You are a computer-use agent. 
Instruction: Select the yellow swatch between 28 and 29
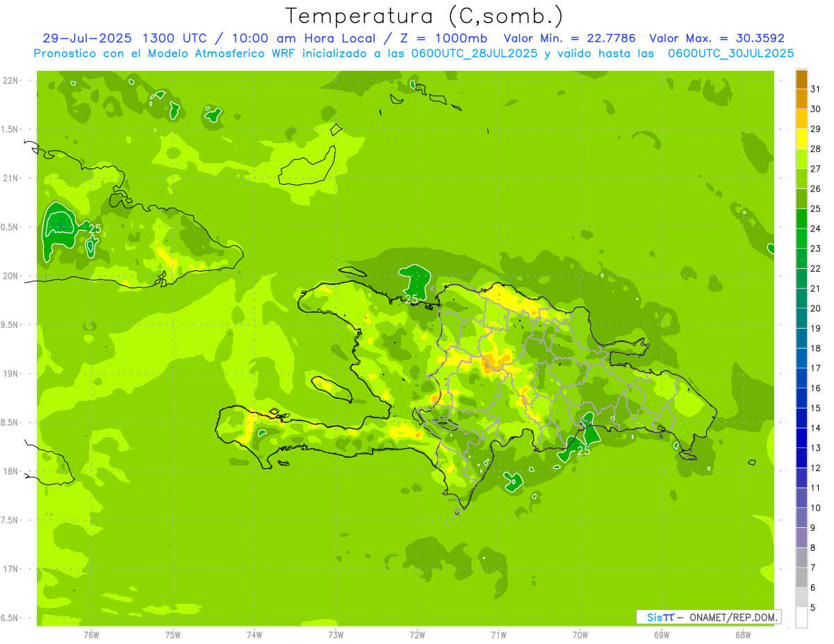(801, 139)
